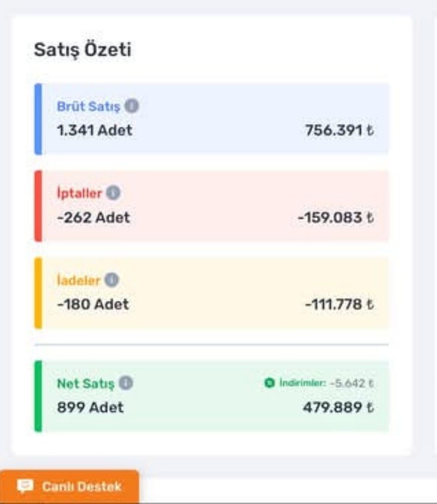Click the İadeler label
437x504 pixels.
pyautogui.click(x=78, y=280)
